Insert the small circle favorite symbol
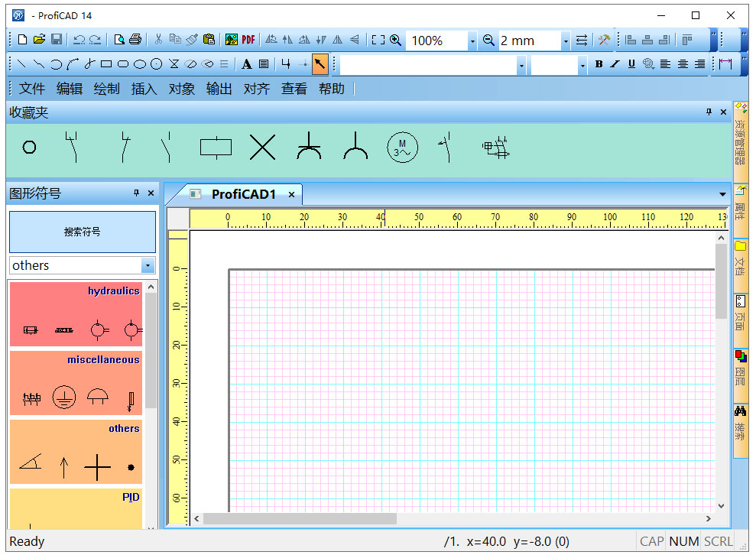The height and width of the screenshot is (555, 756). tap(29, 147)
